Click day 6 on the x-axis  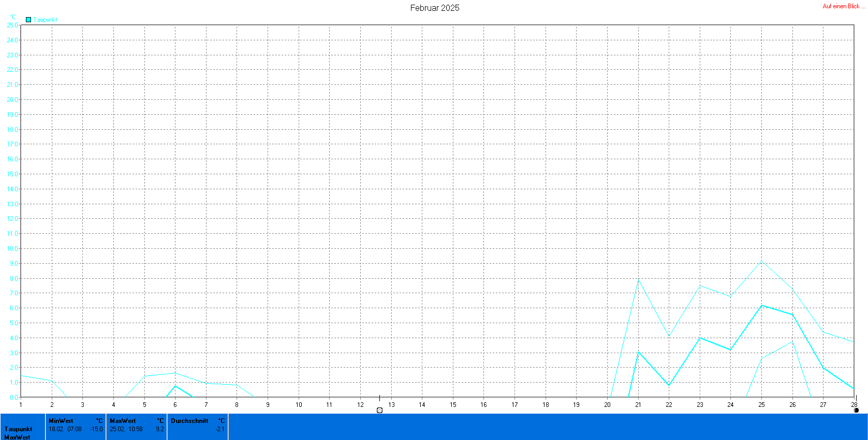tap(175, 404)
